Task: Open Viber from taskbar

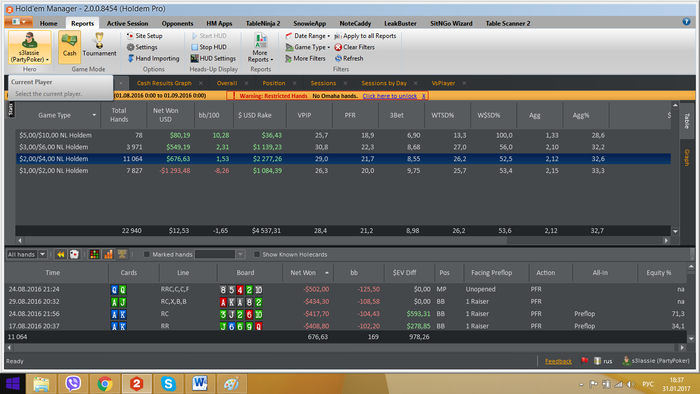Action: pos(73,384)
